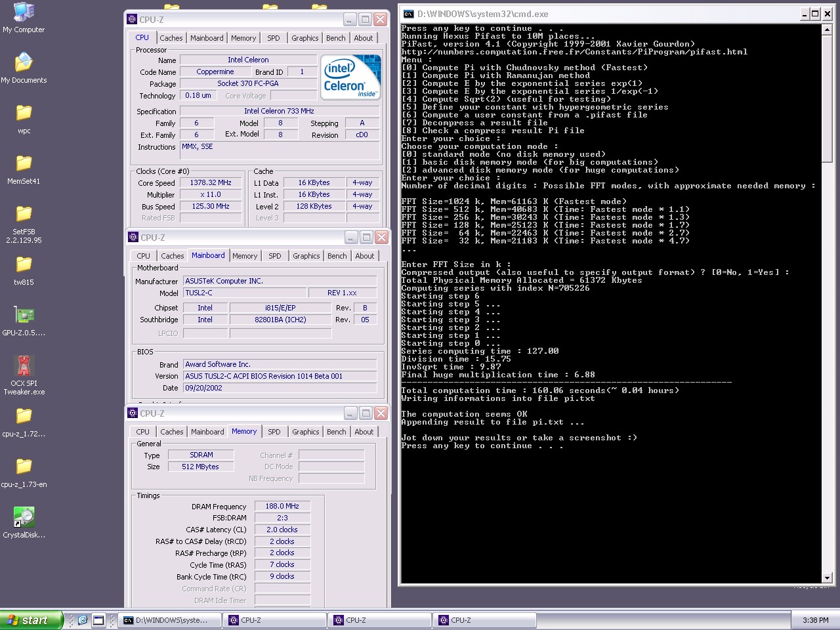Switch to the cmd.exe taskbar button

(169, 620)
